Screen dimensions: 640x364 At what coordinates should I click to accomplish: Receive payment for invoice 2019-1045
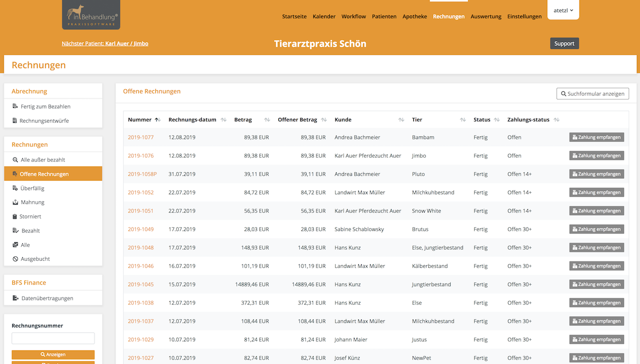tap(597, 285)
